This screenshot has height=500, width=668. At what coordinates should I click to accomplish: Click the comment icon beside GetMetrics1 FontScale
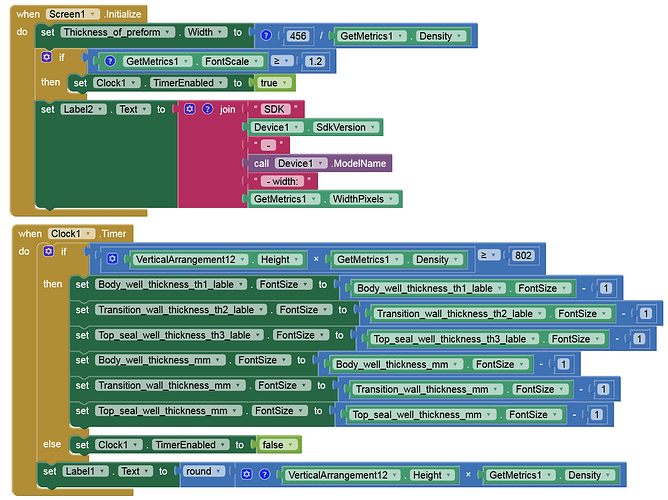coord(110,61)
